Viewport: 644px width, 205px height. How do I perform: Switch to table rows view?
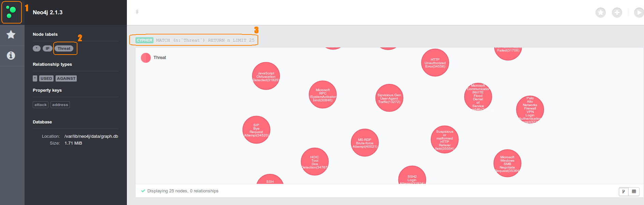[634, 191]
